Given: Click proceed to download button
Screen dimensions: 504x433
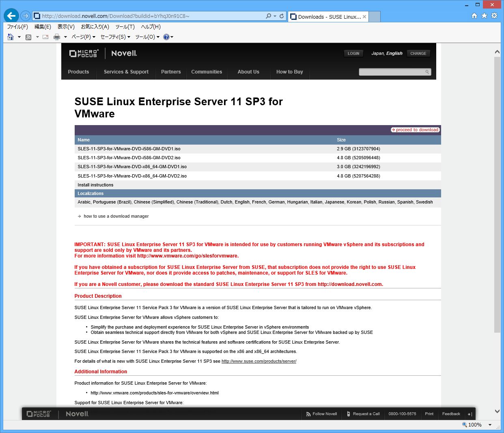Looking at the screenshot, I should [415, 130].
